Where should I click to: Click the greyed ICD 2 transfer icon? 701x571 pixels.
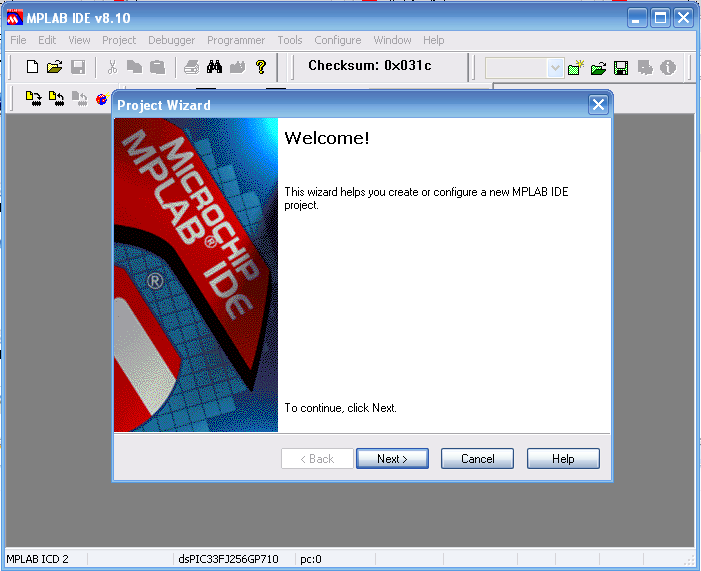[x=80, y=98]
